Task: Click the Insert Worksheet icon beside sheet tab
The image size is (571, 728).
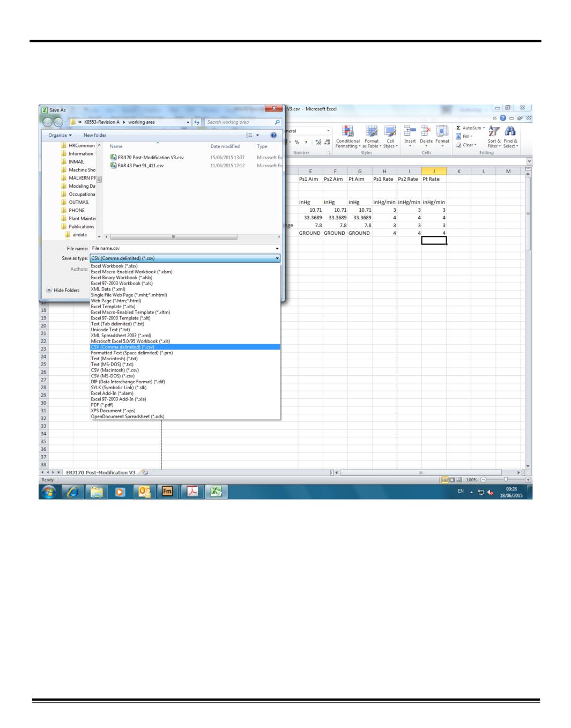Action: (x=145, y=472)
